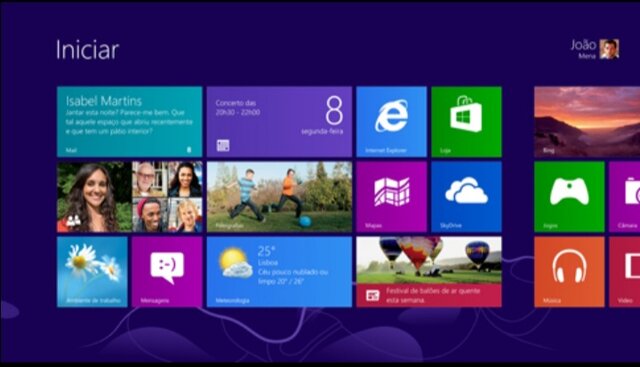This screenshot has width=640, height=367.
Task: Click the 'Isabel Martins' sender name
Action: pyautogui.click(x=104, y=101)
